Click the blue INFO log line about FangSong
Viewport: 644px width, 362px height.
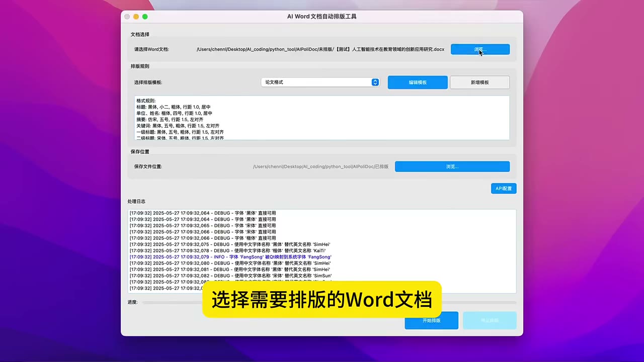[x=230, y=257]
